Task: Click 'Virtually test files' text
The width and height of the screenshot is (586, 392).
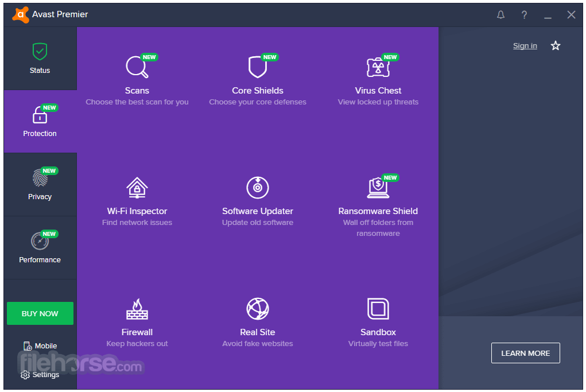Action: (x=378, y=343)
